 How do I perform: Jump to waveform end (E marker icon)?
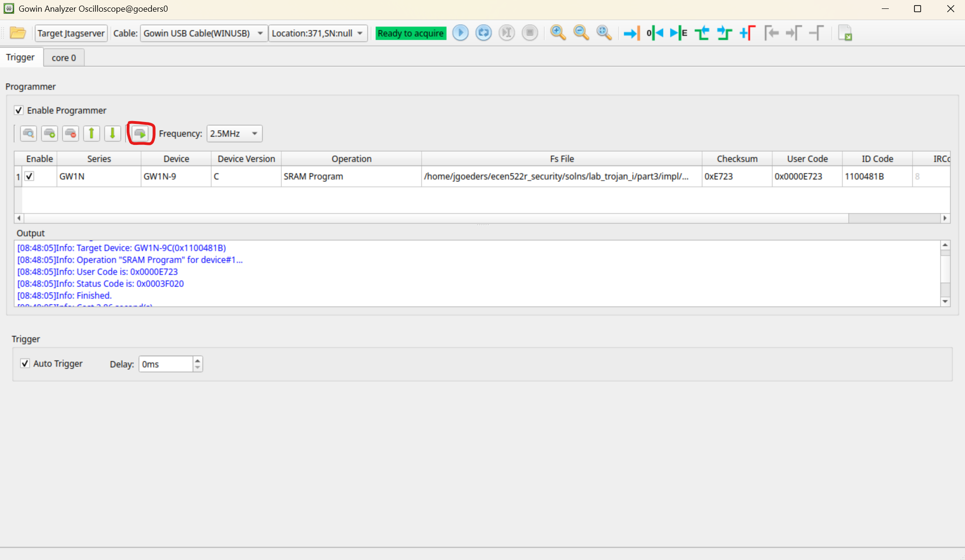coord(678,33)
